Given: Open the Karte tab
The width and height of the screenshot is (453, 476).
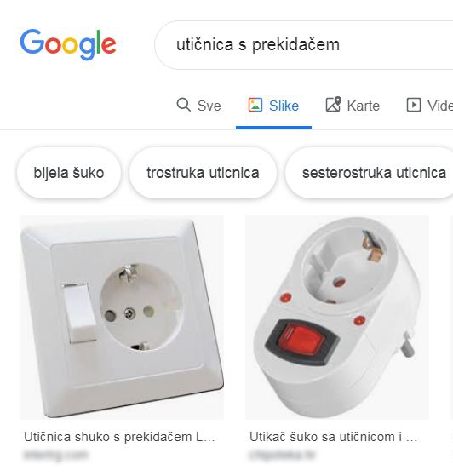Looking at the screenshot, I should (353, 106).
